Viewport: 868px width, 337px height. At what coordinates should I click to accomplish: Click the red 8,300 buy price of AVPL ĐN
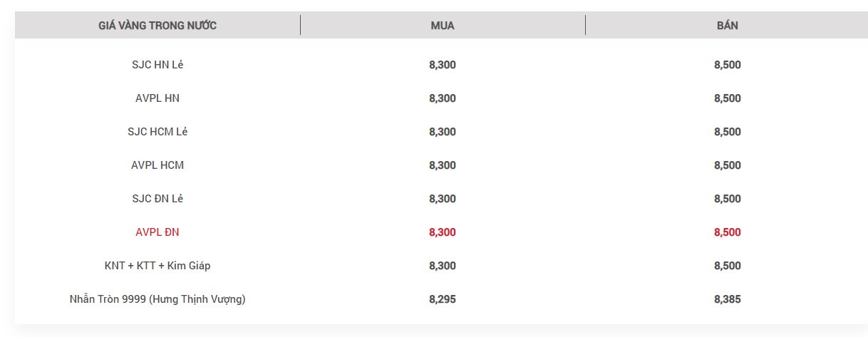(443, 232)
